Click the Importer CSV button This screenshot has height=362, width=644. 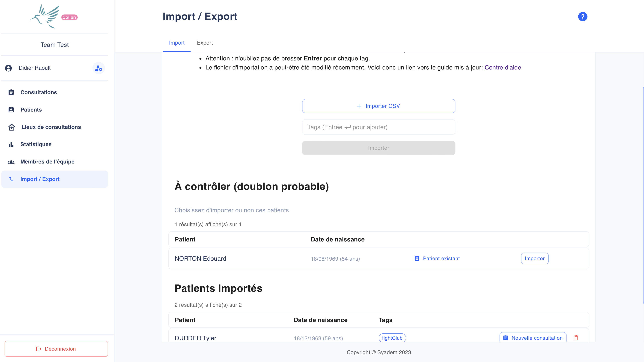pos(378,106)
